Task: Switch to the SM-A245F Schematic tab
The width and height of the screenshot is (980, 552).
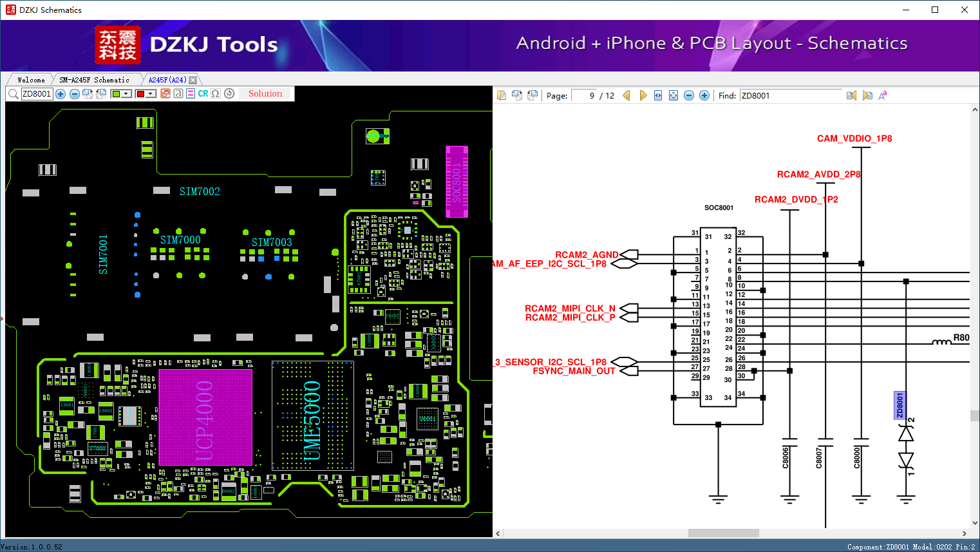Action: [x=95, y=80]
